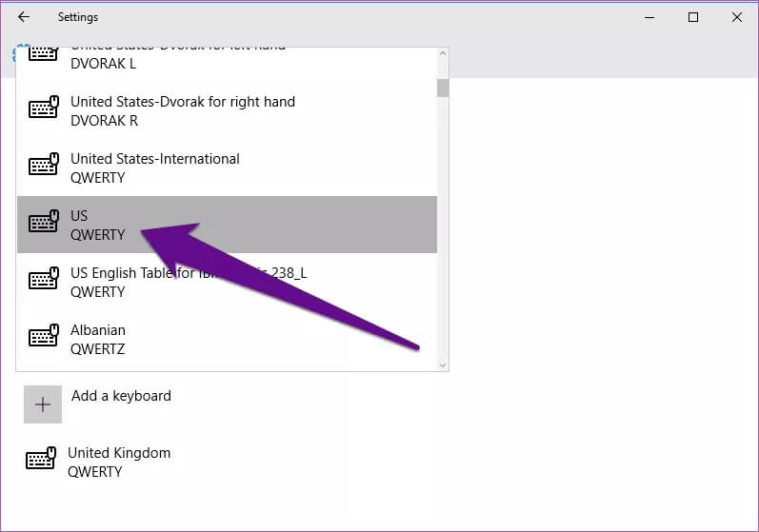This screenshot has height=532, width=759.
Task: Click the keyboard list scrollbar thumb
Action: [443, 88]
